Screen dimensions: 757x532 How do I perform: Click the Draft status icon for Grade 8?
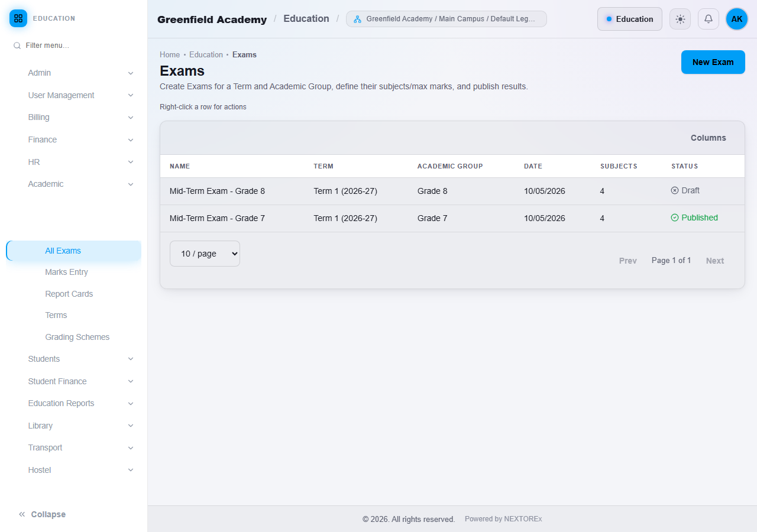[675, 190]
